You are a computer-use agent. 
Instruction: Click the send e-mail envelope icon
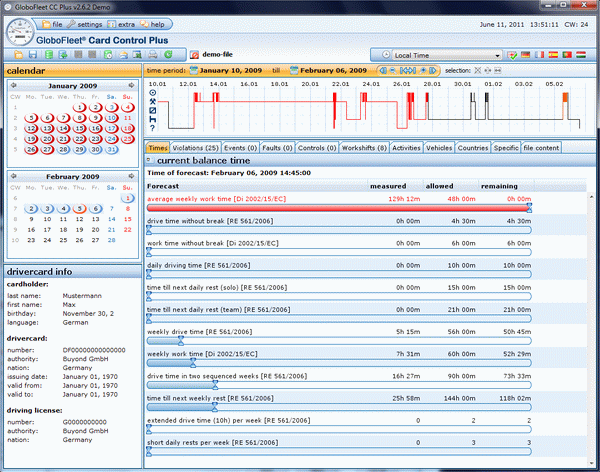(x=123, y=55)
